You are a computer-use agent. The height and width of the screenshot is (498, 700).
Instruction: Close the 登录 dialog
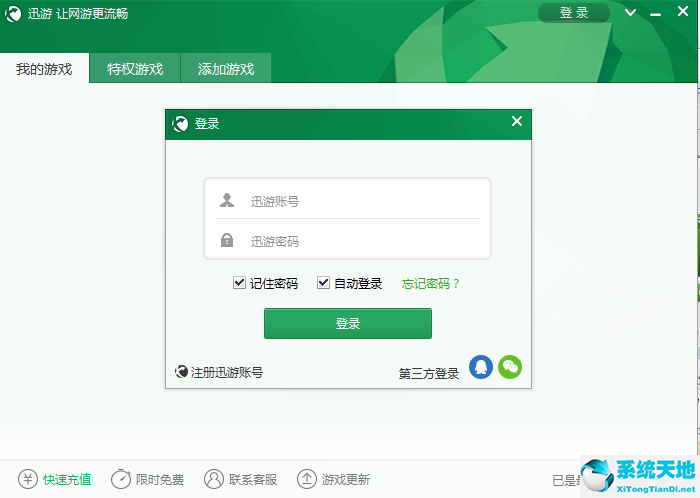click(x=517, y=121)
